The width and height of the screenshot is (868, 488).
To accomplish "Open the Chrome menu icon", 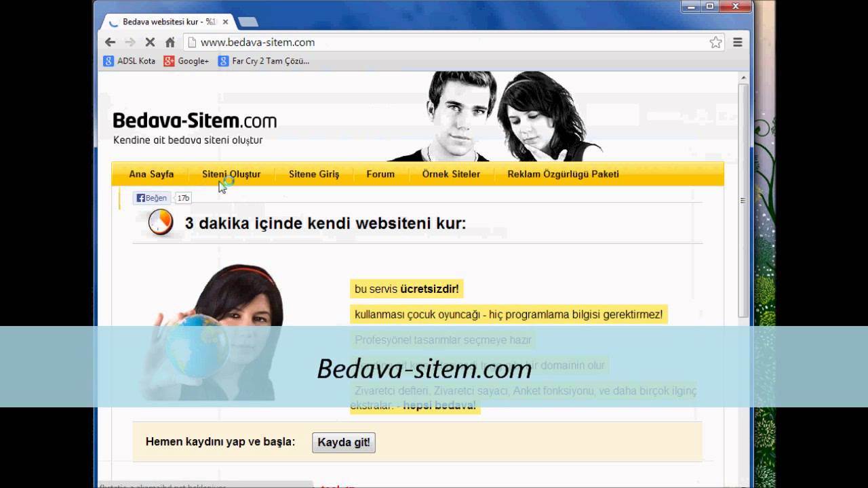I will pos(738,42).
